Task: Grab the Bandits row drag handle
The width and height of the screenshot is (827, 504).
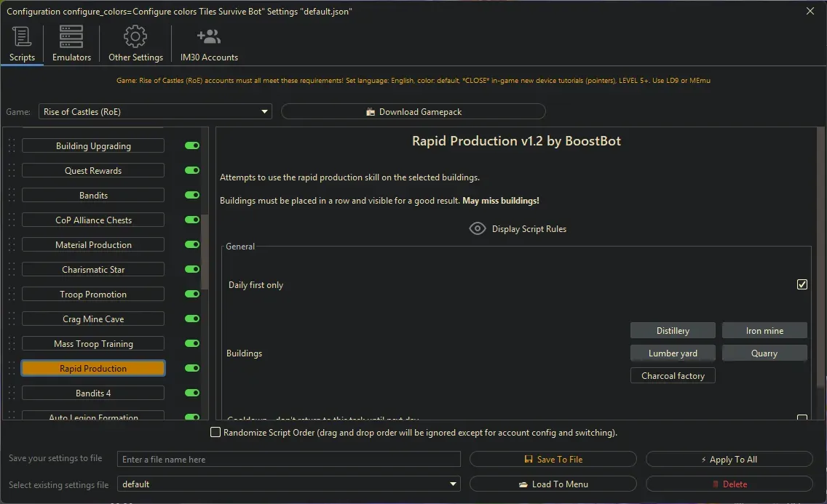Action: tap(12, 196)
